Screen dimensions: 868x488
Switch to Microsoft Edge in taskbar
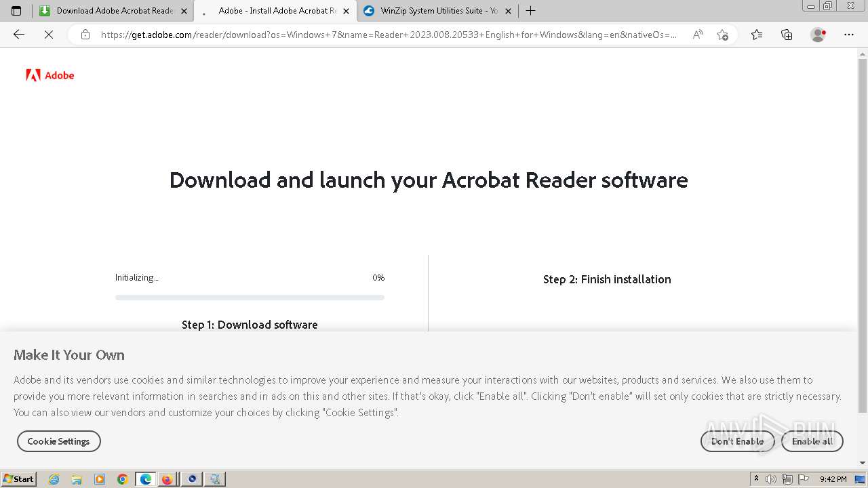[146, 479]
